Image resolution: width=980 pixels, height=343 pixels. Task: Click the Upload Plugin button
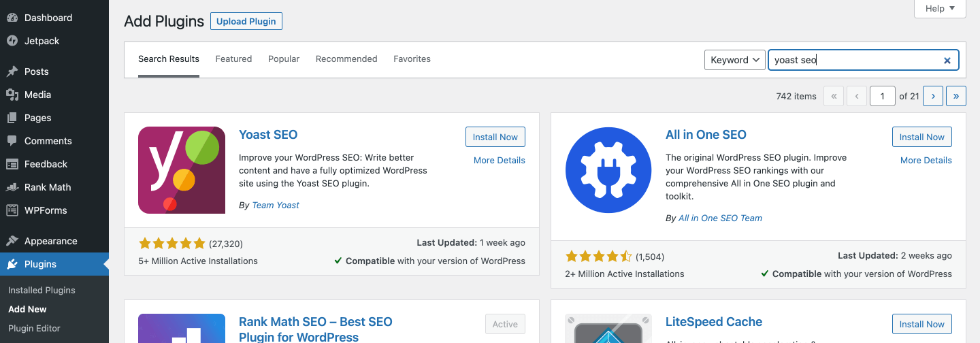[246, 21]
